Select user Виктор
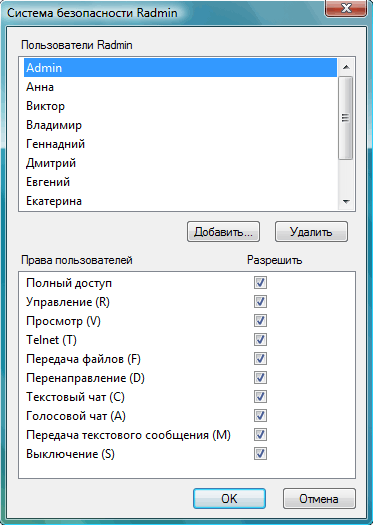373x525 pixels. coord(180,106)
